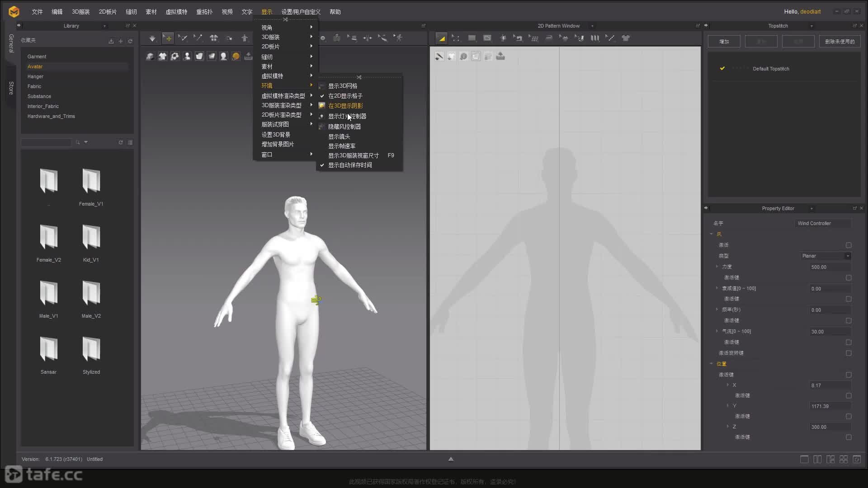The height and width of the screenshot is (488, 868).
Task: Click the pleats icon in 2D toolbar
Action: click(595, 38)
